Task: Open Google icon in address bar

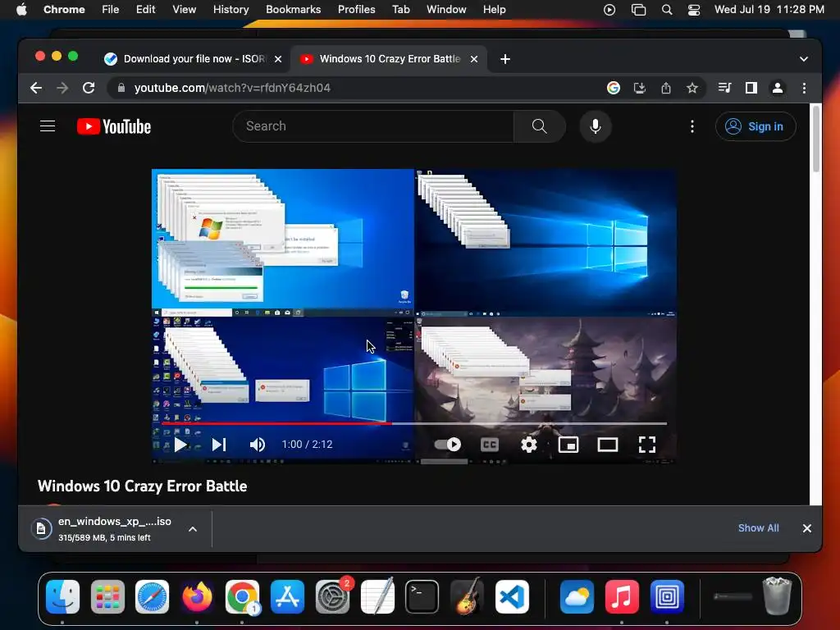Action: pyautogui.click(x=614, y=88)
